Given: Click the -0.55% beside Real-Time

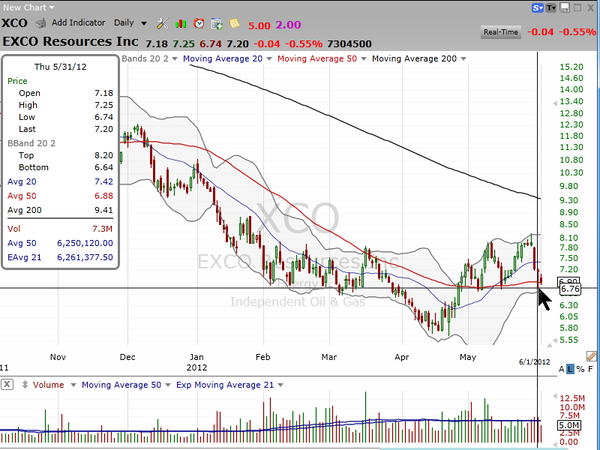Looking at the screenshot, I should pos(577,32).
